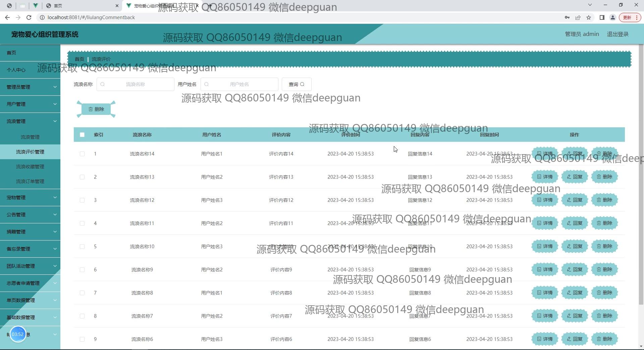Image resolution: width=644 pixels, height=350 pixels.
Task: Check the checkbox for row 9 流浪名称6
Action: (x=82, y=339)
